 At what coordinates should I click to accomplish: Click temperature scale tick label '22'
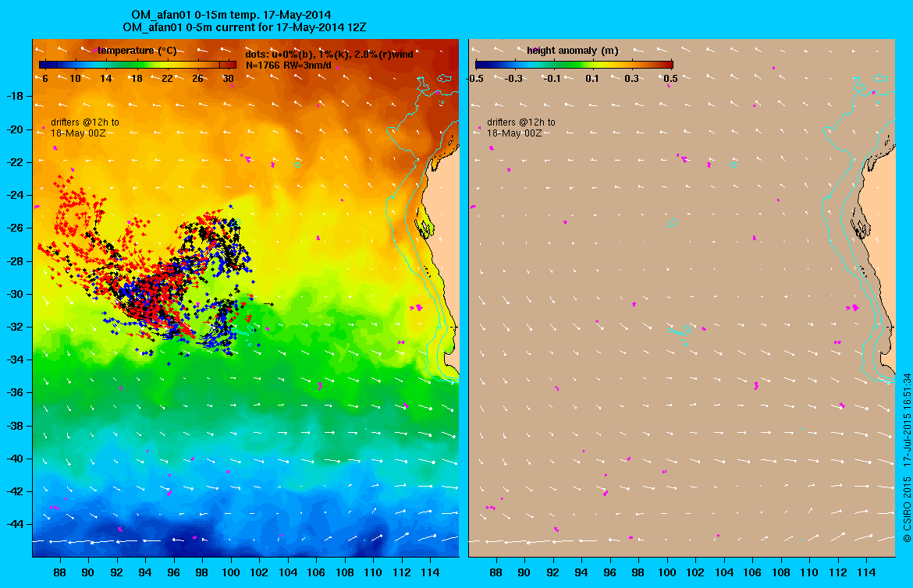click(x=167, y=79)
